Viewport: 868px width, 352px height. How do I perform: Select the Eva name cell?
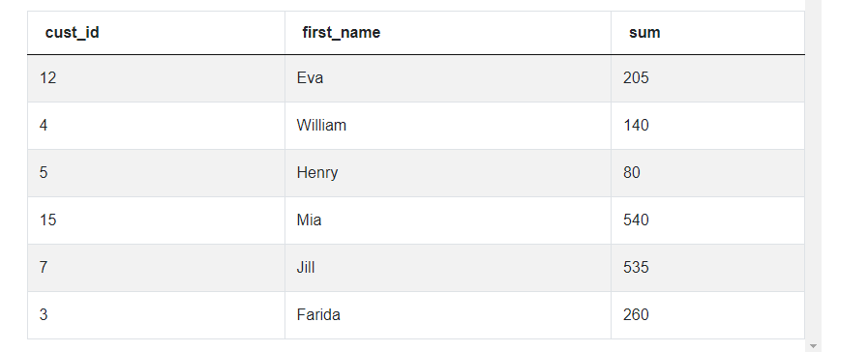[448, 78]
